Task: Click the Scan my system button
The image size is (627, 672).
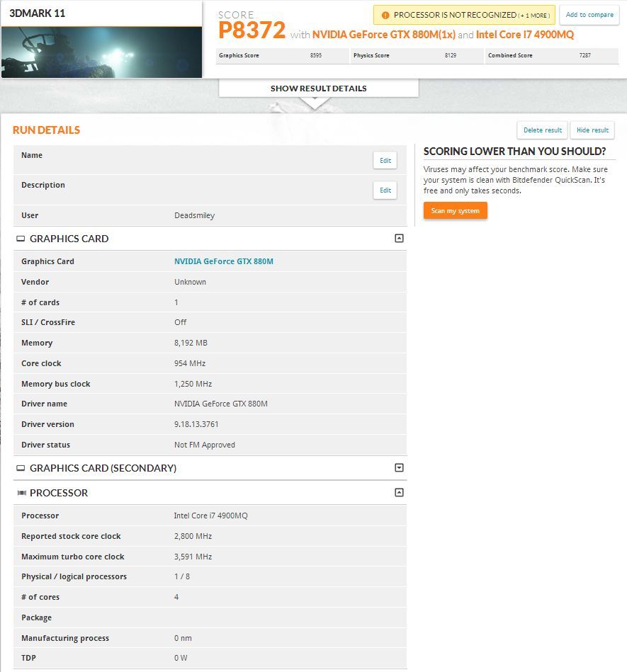Action: (x=455, y=211)
